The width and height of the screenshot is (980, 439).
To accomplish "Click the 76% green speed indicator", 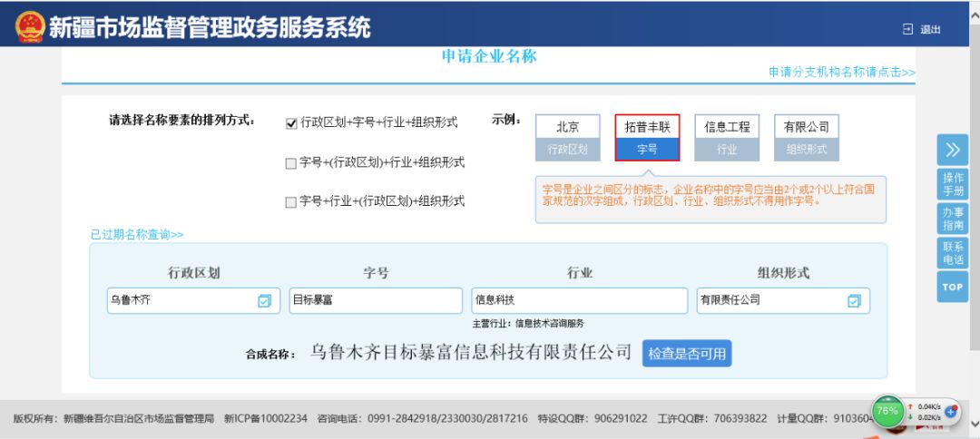I will [x=887, y=411].
